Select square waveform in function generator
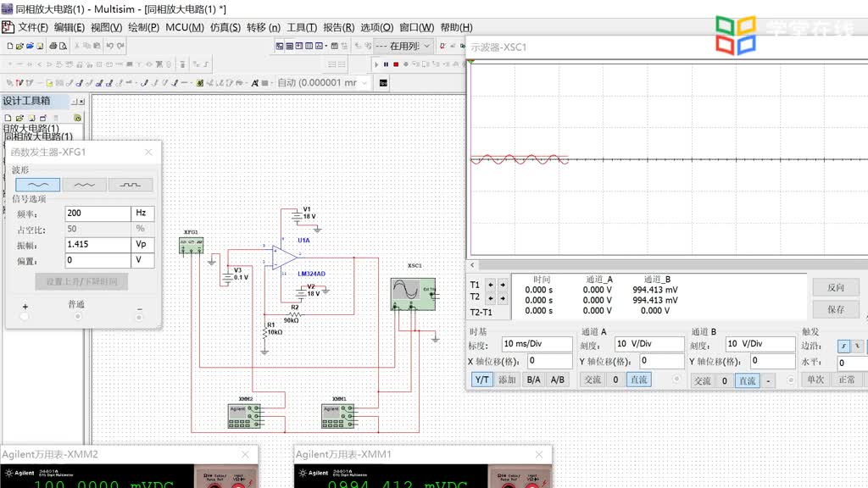The height and width of the screenshot is (488, 868). [x=131, y=185]
